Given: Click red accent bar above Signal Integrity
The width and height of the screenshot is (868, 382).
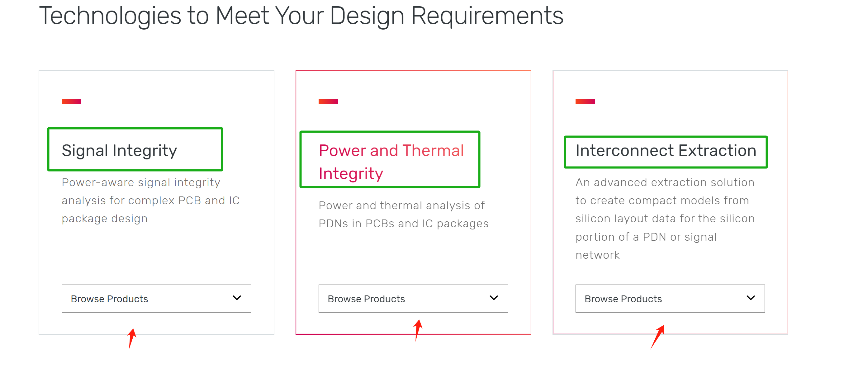Looking at the screenshot, I should tap(71, 101).
